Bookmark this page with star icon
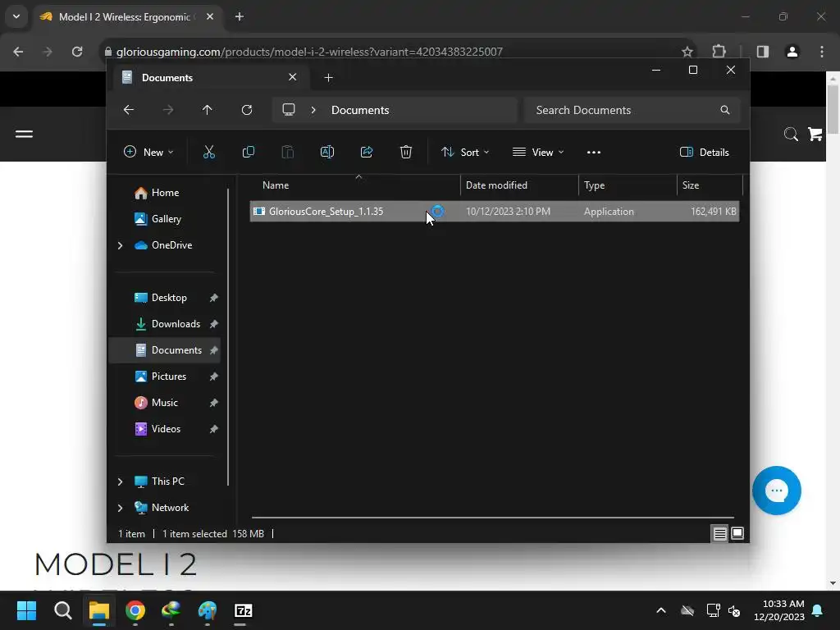The width and height of the screenshot is (840, 630). [687, 52]
